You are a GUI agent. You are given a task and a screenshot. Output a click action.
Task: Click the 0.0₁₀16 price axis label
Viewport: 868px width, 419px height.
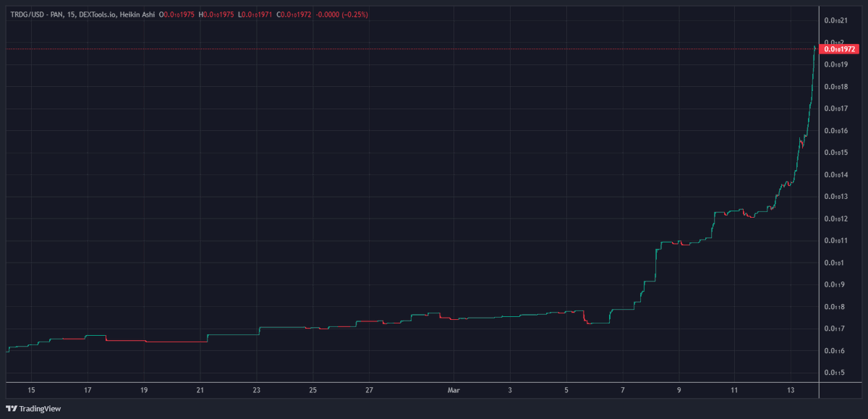coord(835,131)
